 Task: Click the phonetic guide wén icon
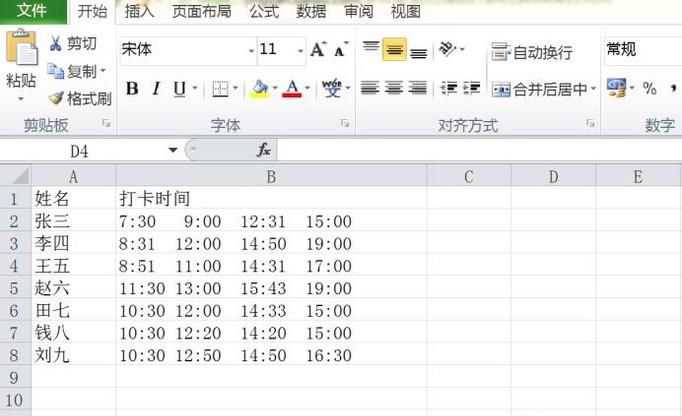coord(331,88)
